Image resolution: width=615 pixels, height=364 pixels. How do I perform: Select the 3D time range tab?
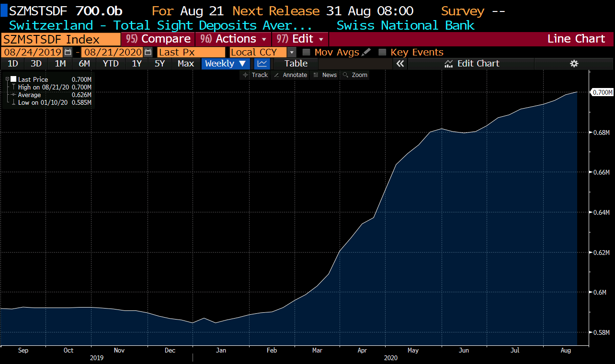click(x=36, y=64)
